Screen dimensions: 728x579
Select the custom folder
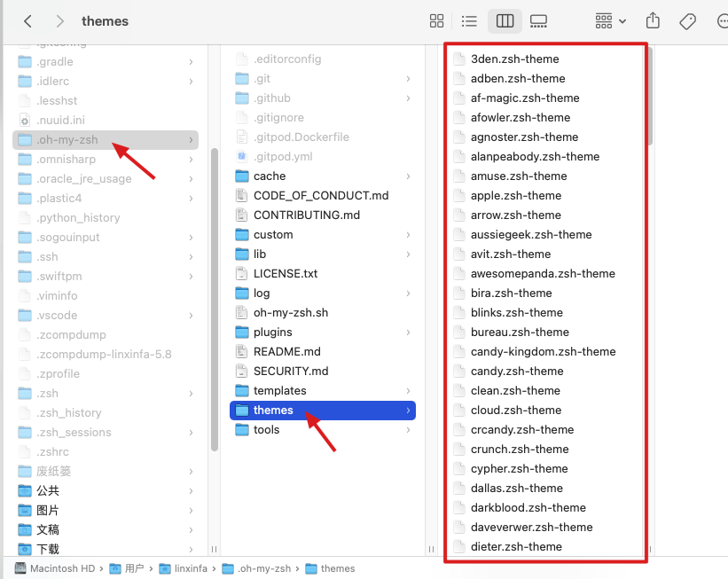click(323, 234)
